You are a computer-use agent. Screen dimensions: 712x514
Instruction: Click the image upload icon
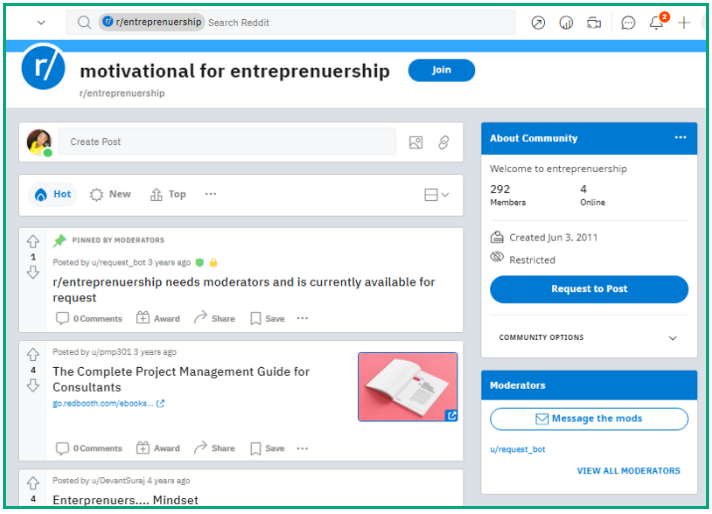coord(416,143)
